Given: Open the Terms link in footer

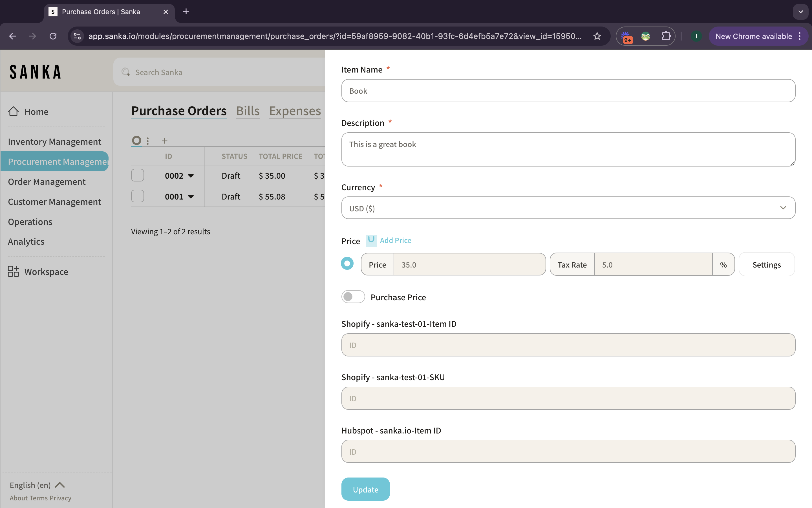Looking at the screenshot, I should coord(39,498).
